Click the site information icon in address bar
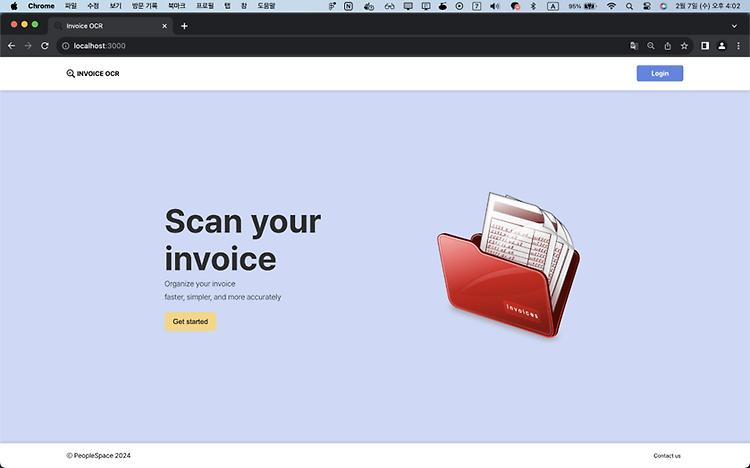Image resolution: width=750 pixels, height=468 pixels. [66, 46]
